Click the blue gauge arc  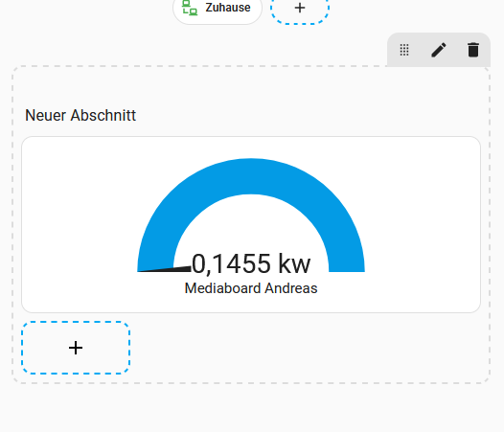[251, 176]
